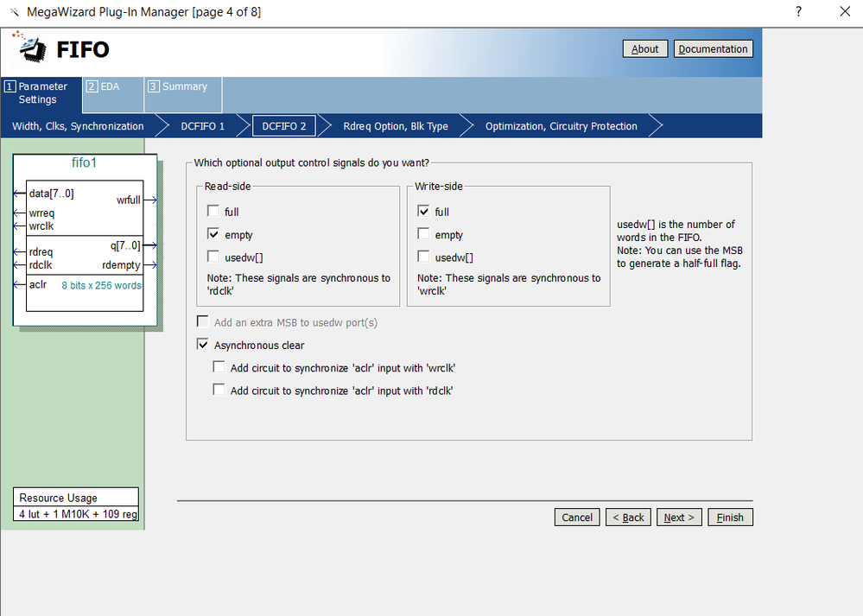Click the rdreq port label
This screenshot has height=616, width=863.
point(41,252)
